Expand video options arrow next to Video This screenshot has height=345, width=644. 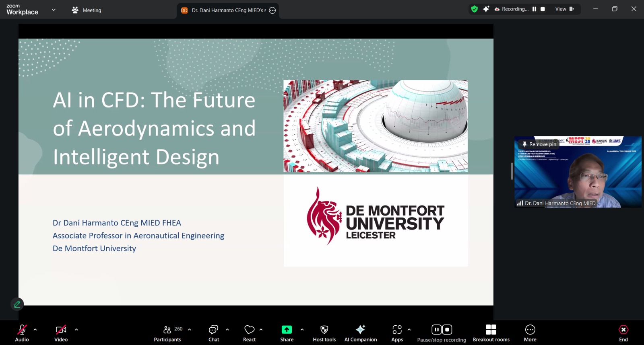(76, 329)
